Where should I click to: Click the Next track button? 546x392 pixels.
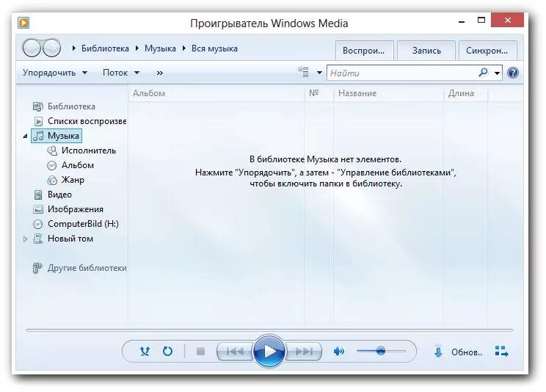click(303, 351)
